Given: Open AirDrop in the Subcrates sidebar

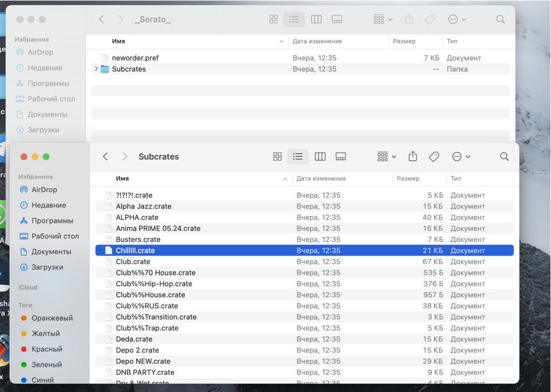Looking at the screenshot, I should pos(44,190).
